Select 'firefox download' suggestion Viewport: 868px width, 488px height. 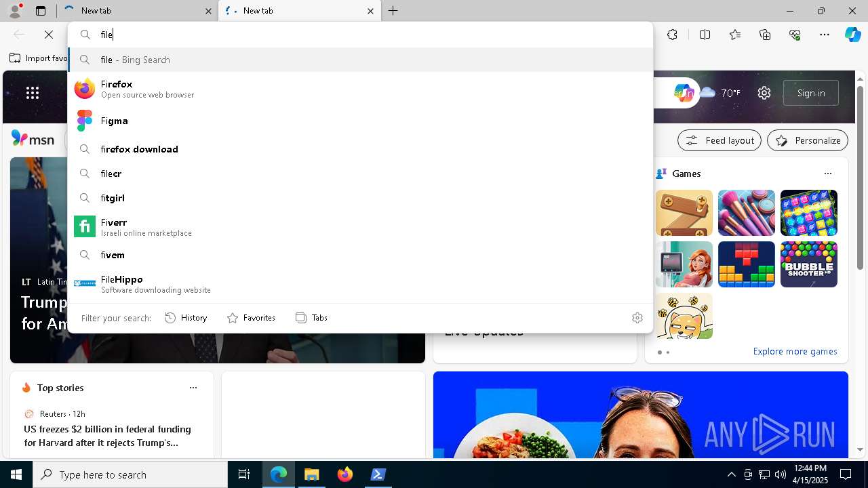pyautogui.click(x=360, y=149)
